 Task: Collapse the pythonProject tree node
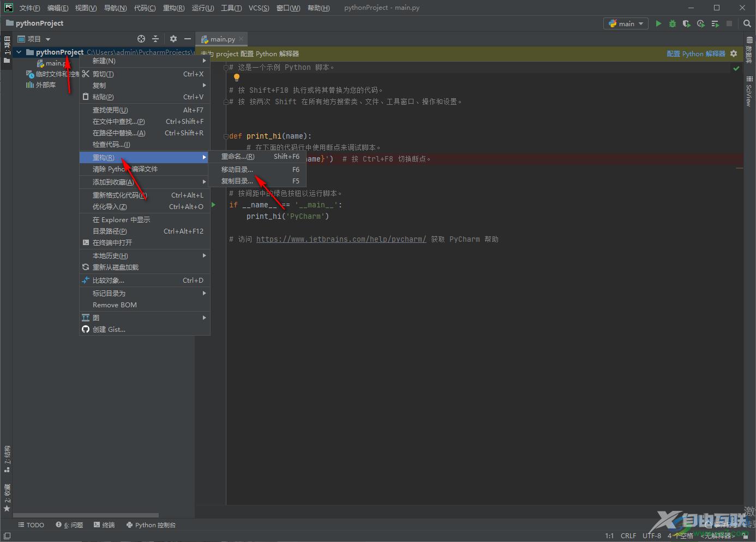19,52
